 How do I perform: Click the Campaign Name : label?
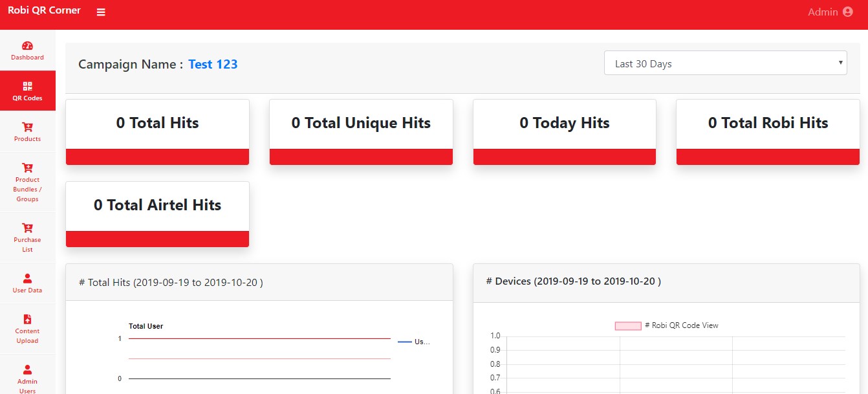tap(131, 64)
